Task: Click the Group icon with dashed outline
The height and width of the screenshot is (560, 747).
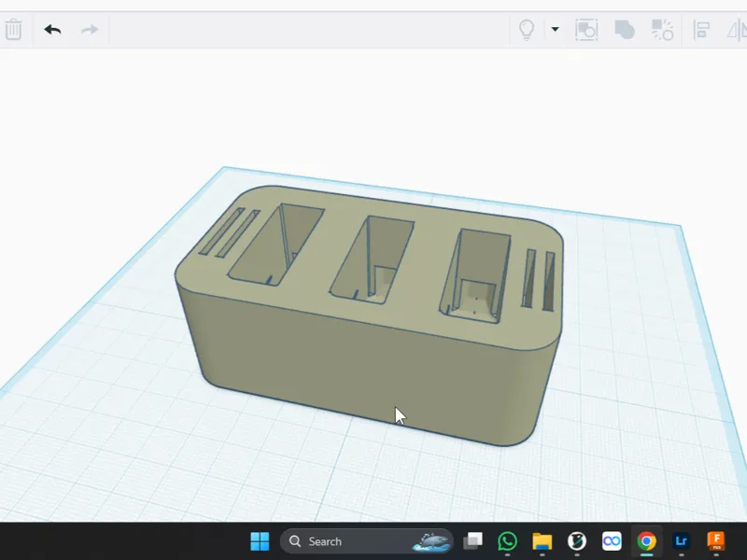Action: click(586, 30)
